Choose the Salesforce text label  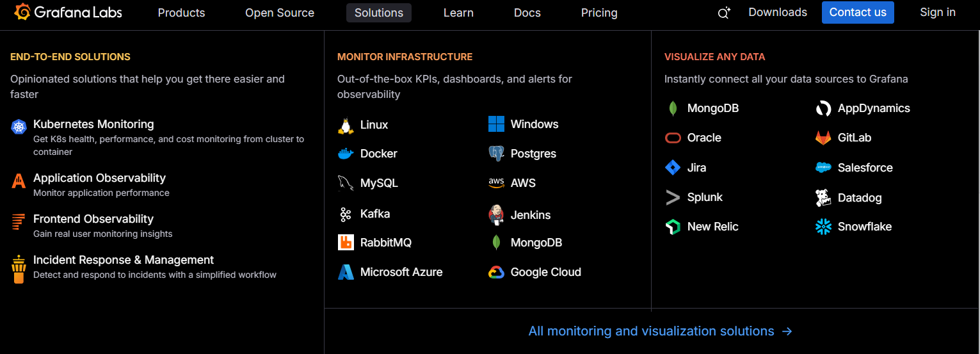[x=865, y=168]
